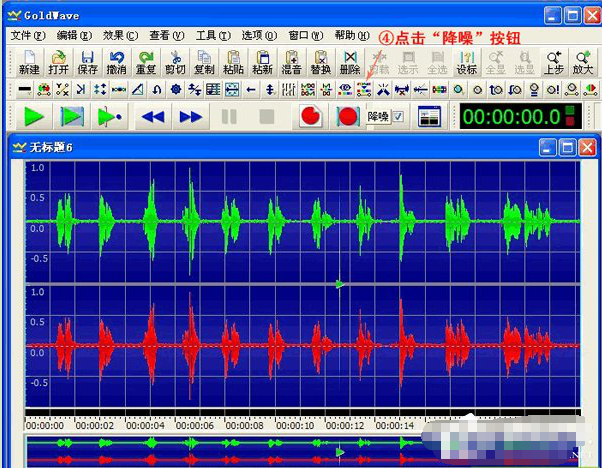Toggle the 降噪 checkbox
This screenshot has width=602, height=468.
(x=398, y=117)
